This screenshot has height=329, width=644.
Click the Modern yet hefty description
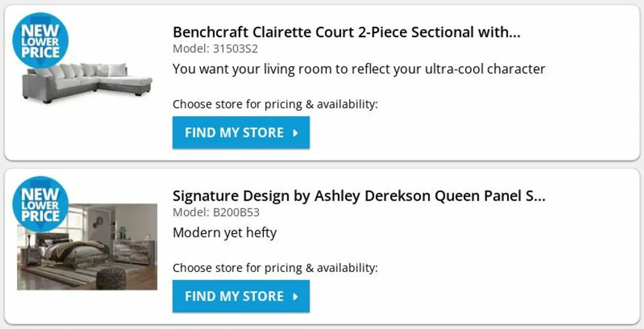point(225,233)
